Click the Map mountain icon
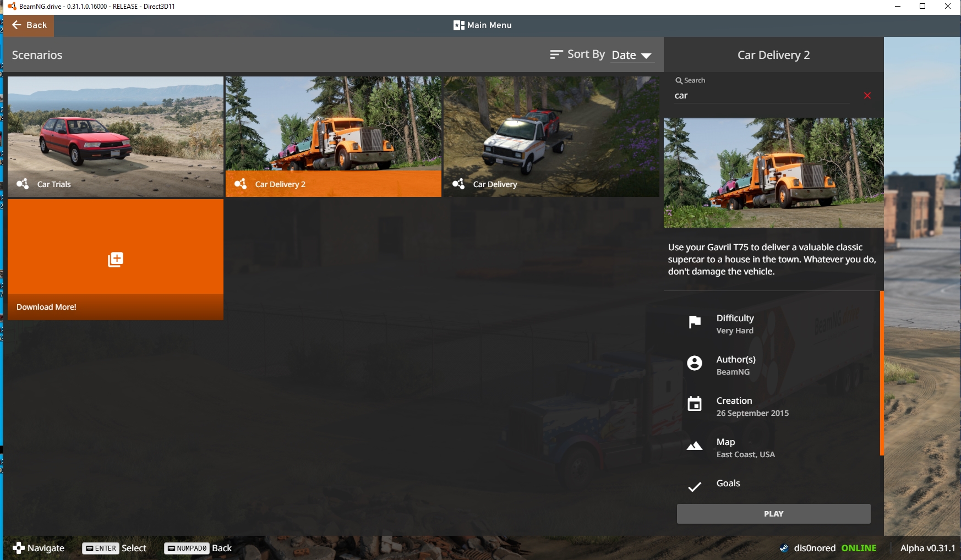The image size is (961, 560). (695, 446)
